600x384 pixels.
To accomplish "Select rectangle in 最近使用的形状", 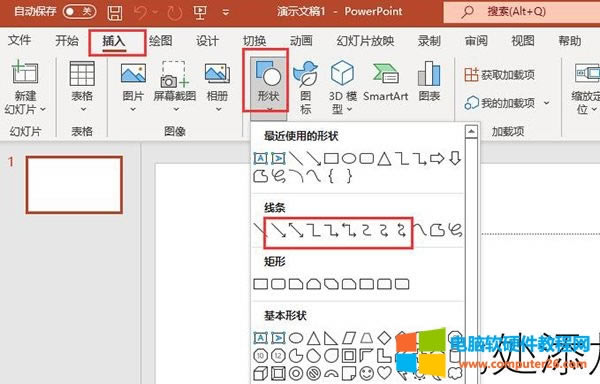I will [x=331, y=158].
